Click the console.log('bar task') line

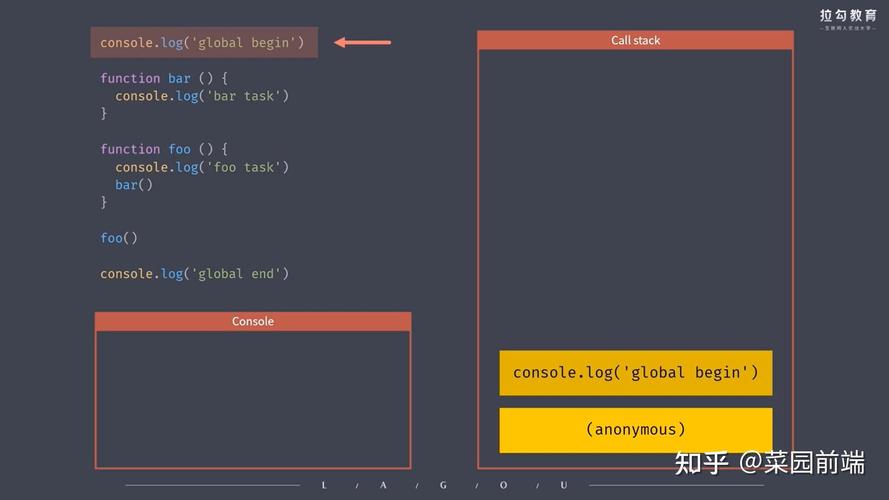click(202, 96)
